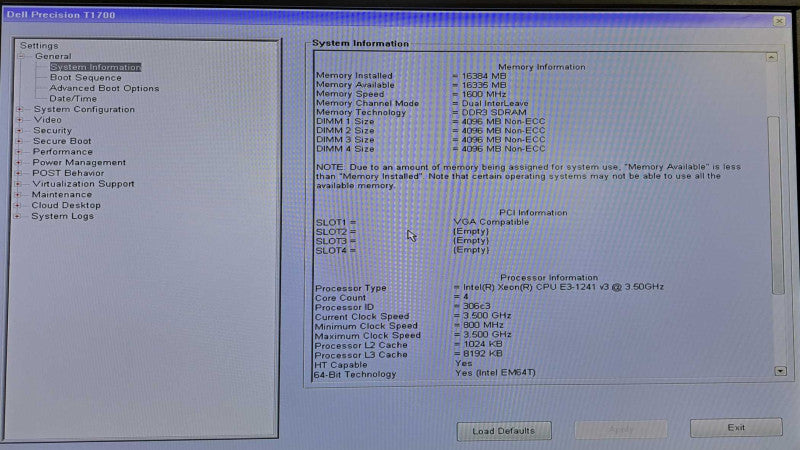Click the Dual Interleave channel mode value
Image resolution: width=800 pixels, height=450 pixels.
495,104
